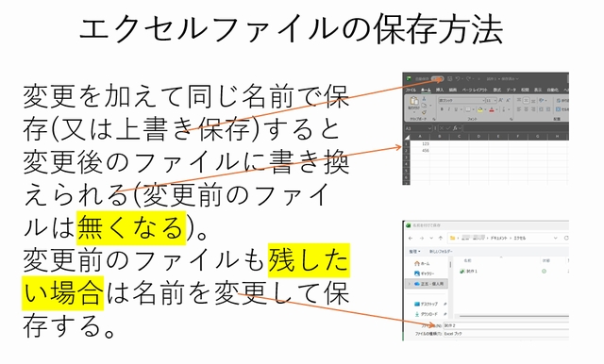Click the yellow fill color bucket icon
Viewport: 604px width, 364px height.
pyautogui.click(x=480, y=109)
